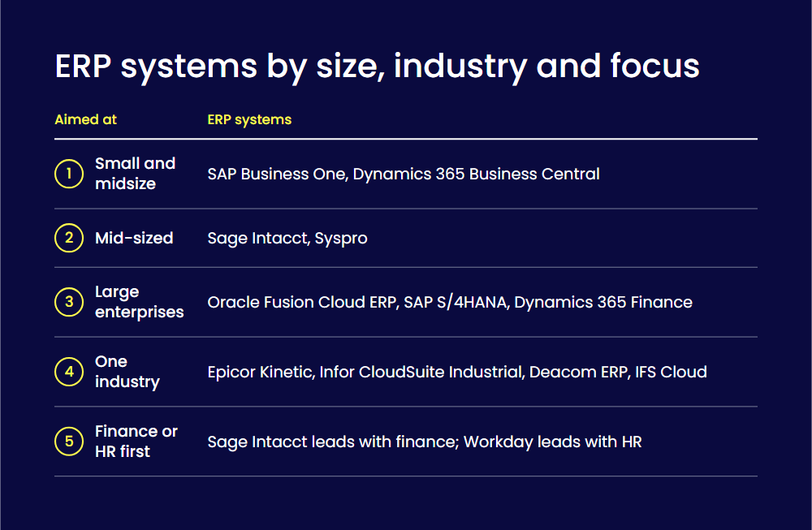The width and height of the screenshot is (812, 530).
Task: Click 'Sage Intacct leads with finance' text
Action: 333,442
